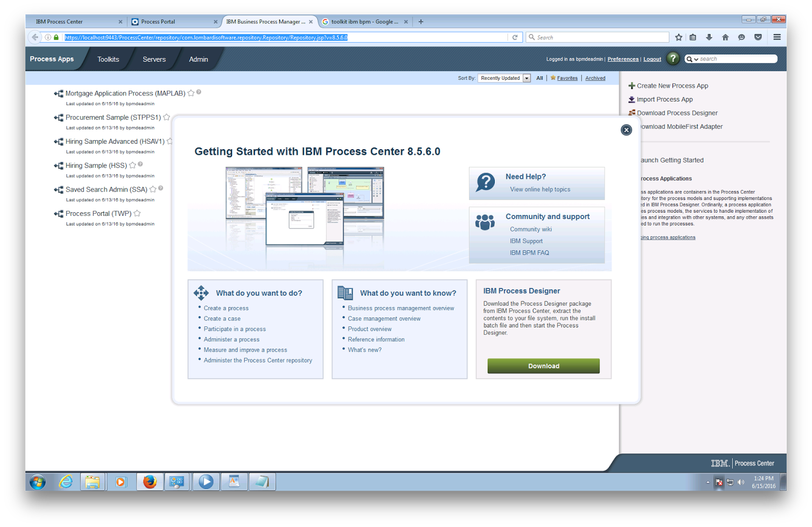Toggle favorite star for Mortgage Application Process
812x527 pixels.
pos(191,93)
